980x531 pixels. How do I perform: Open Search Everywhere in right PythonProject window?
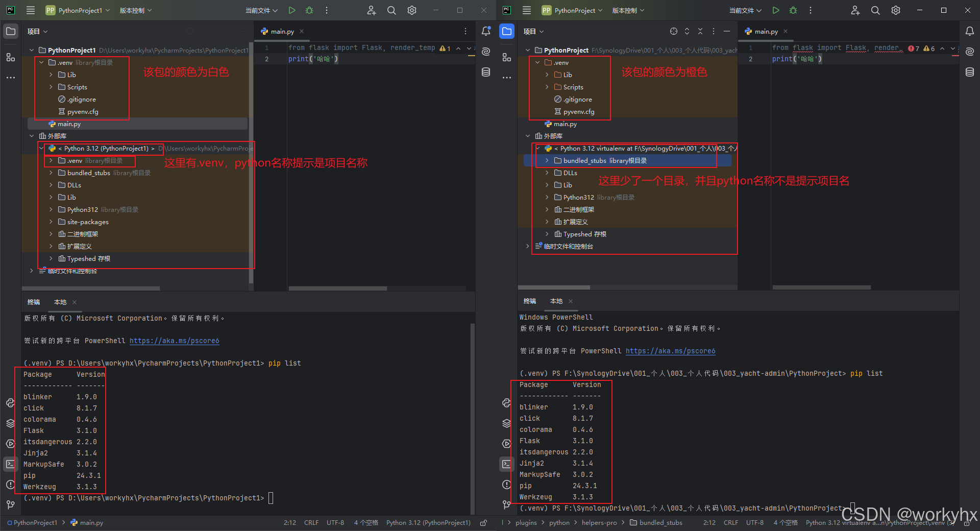875,10
